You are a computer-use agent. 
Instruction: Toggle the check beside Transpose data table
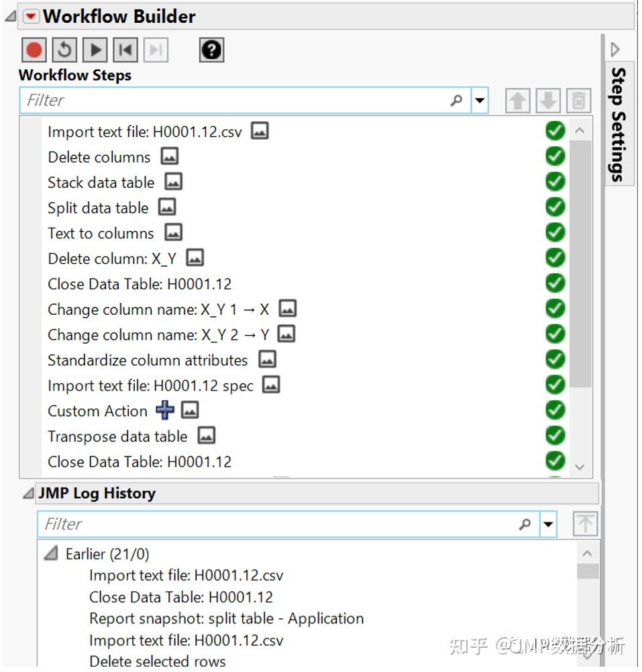coord(554,435)
